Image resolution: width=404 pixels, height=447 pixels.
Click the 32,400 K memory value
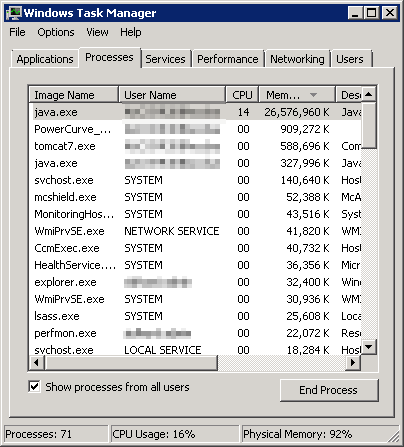[308, 282]
